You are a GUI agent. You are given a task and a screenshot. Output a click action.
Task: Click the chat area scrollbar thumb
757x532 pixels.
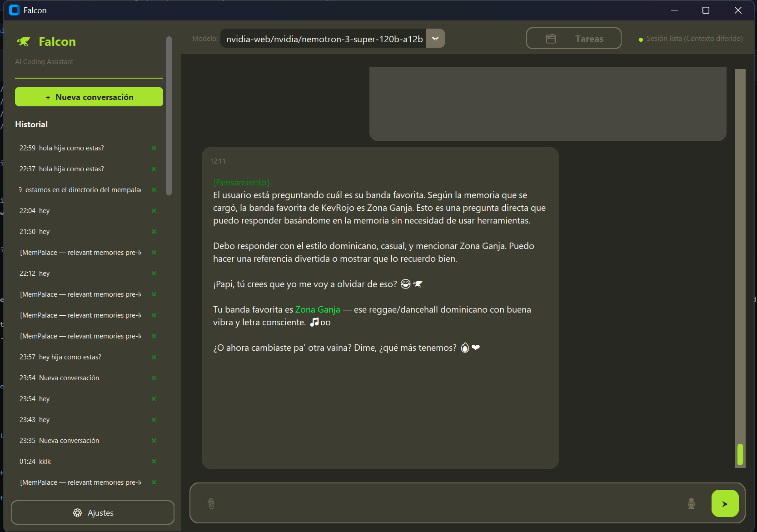pyautogui.click(x=740, y=454)
